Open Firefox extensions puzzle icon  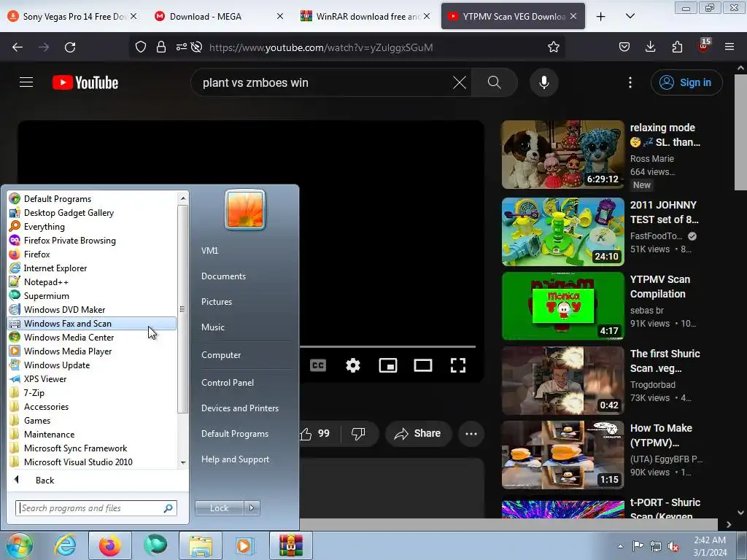677,47
